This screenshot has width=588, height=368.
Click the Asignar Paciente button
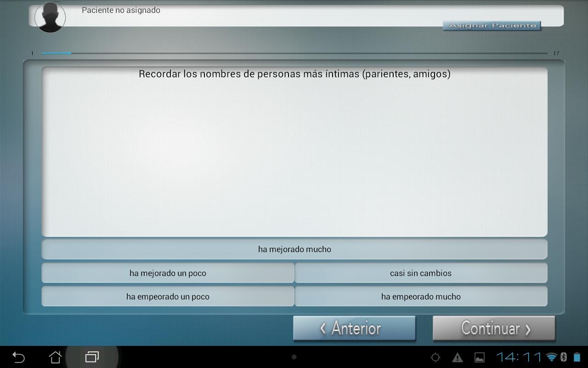[492, 25]
